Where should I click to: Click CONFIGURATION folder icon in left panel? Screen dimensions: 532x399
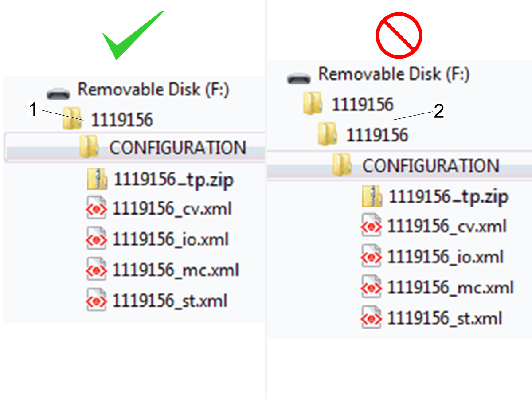tap(89, 147)
